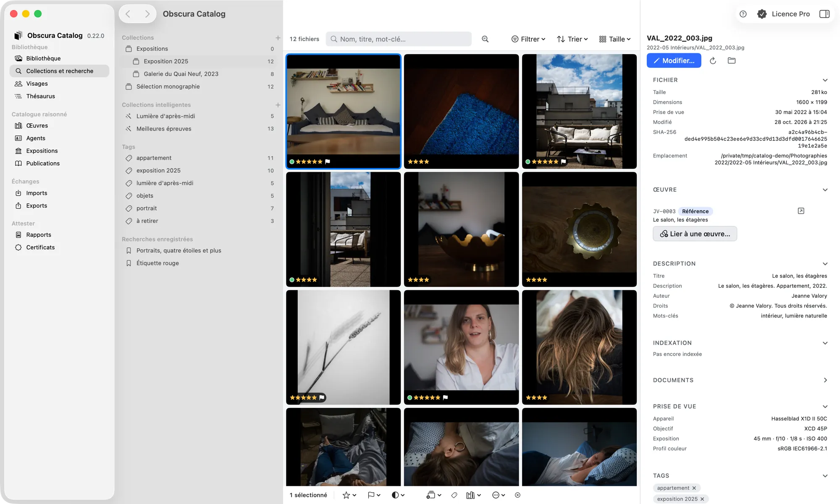The height and width of the screenshot is (504, 840).
Task: Open the color label half-circle menu
Action: pos(398,495)
